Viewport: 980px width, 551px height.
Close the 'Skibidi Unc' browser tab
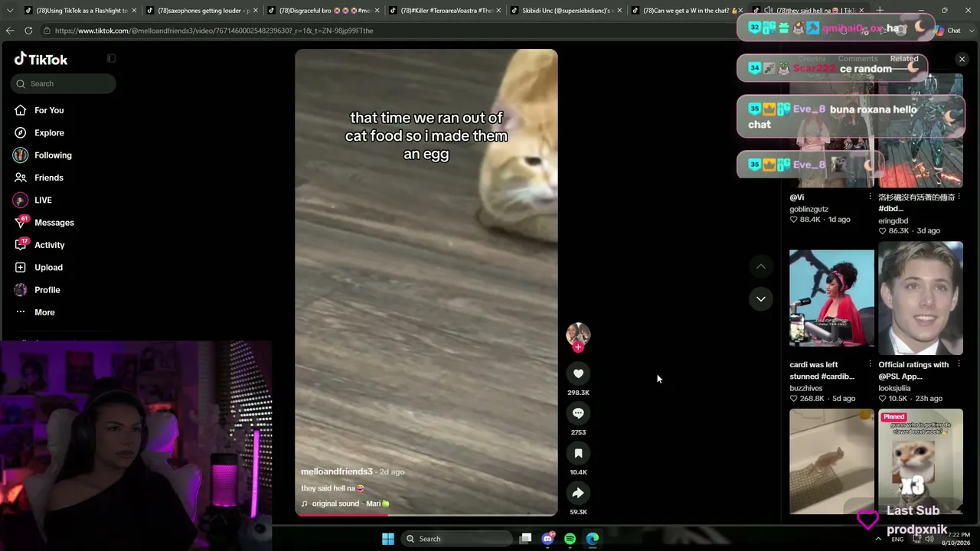619,11
